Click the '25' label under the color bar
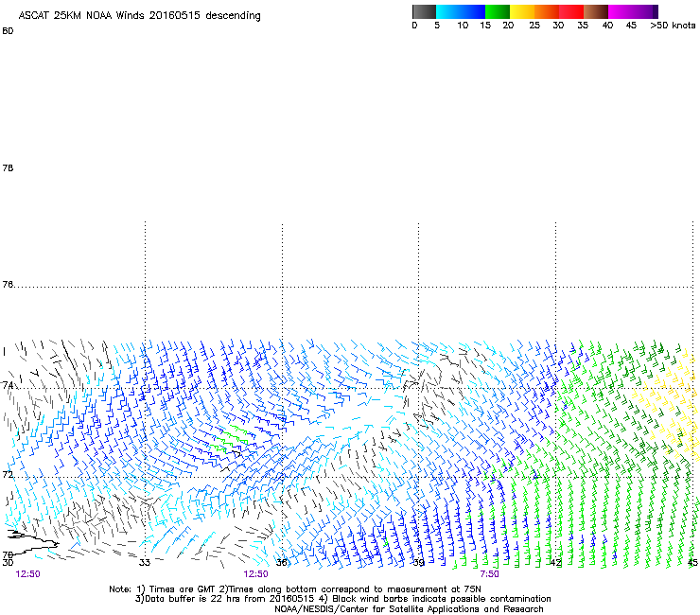 pyautogui.click(x=534, y=26)
